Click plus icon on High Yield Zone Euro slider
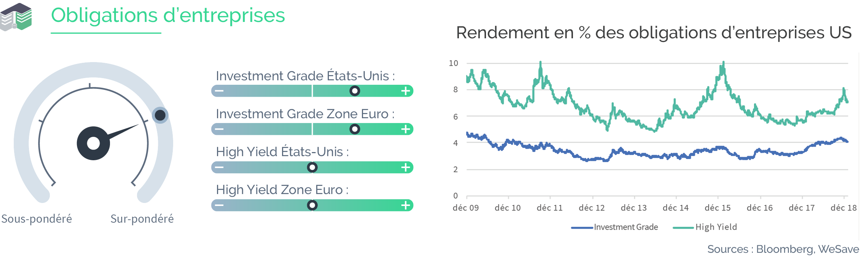Viewport: 868px width, 258px height. 406,205
